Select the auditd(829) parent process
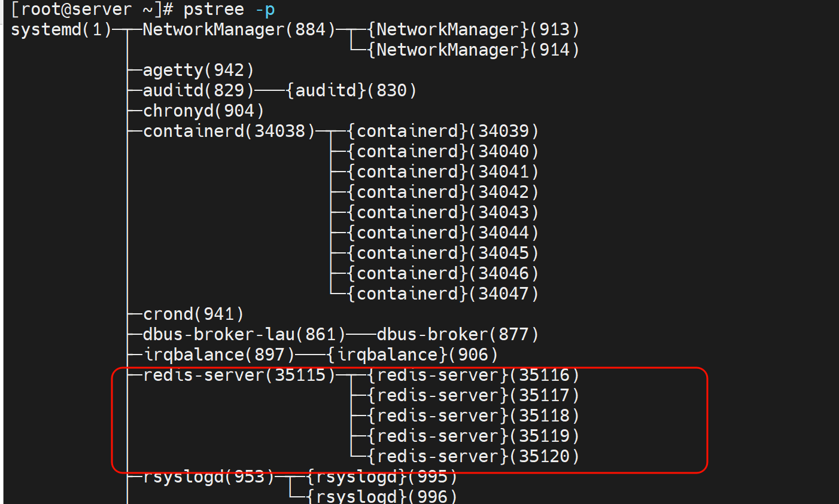The image size is (839, 504). pos(199,91)
